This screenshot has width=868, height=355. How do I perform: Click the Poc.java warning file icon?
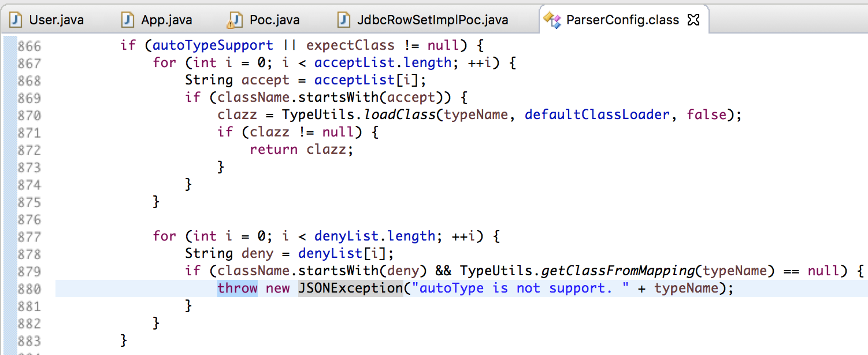tap(233, 21)
